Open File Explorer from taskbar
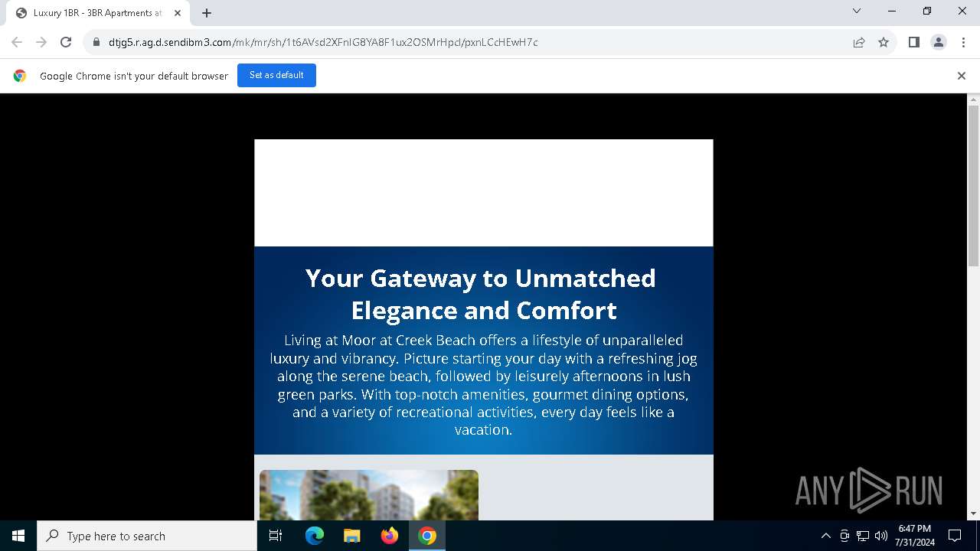The image size is (980, 551). click(351, 536)
